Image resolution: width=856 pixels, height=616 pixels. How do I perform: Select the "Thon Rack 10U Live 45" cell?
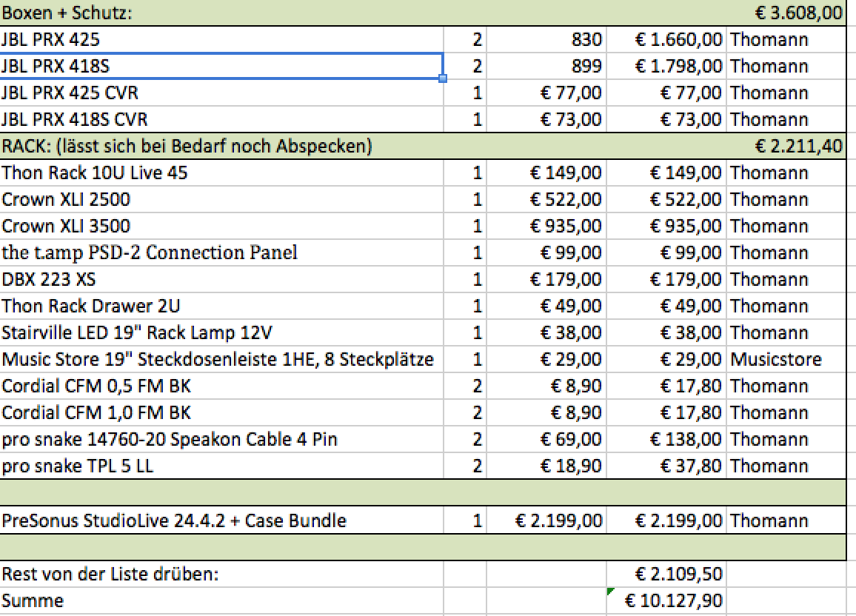click(x=221, y=173)
